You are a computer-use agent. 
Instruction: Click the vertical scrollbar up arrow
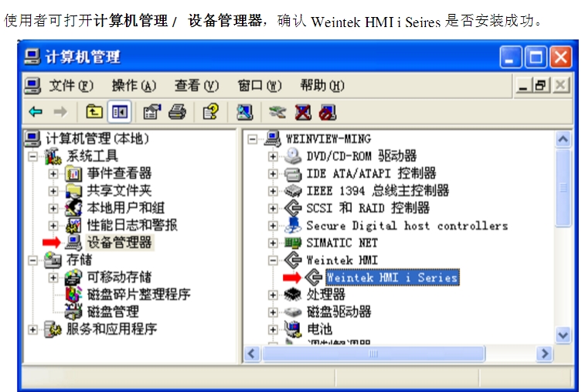[563, 139]
